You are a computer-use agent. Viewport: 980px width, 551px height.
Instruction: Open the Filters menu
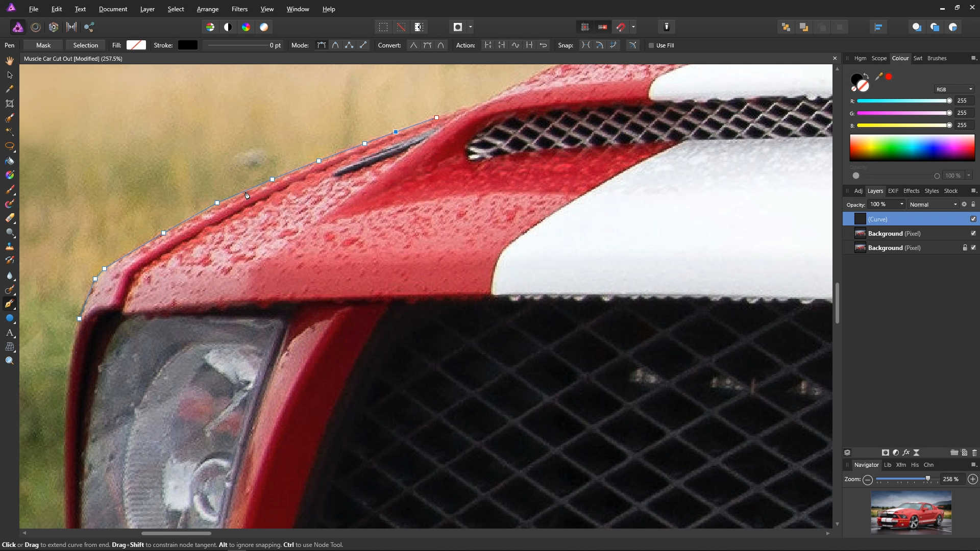(239, 9)
